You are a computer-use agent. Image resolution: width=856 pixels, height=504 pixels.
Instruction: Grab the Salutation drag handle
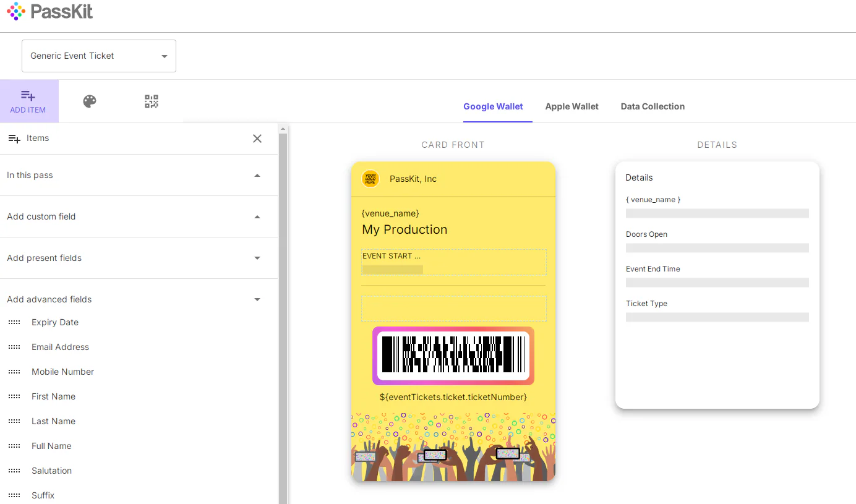tap(14, 471)
